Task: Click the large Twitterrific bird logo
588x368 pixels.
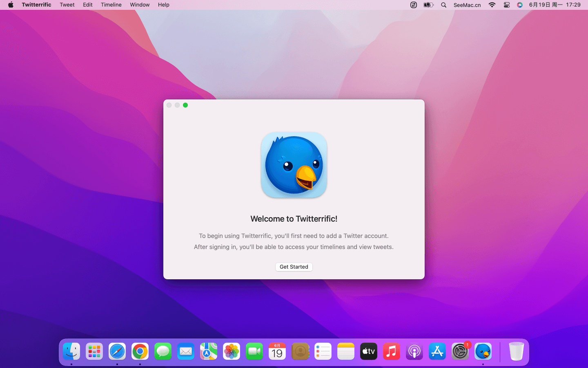Action: (x=294, y=165)
